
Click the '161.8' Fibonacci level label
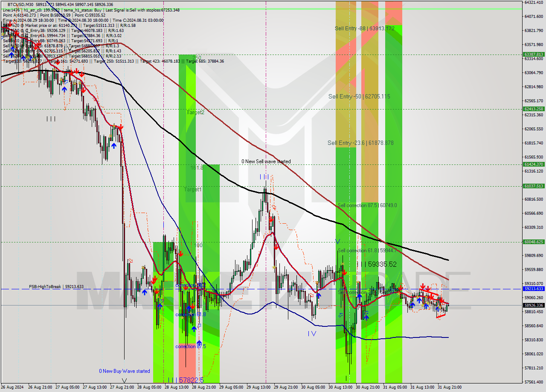coord(197,168)
